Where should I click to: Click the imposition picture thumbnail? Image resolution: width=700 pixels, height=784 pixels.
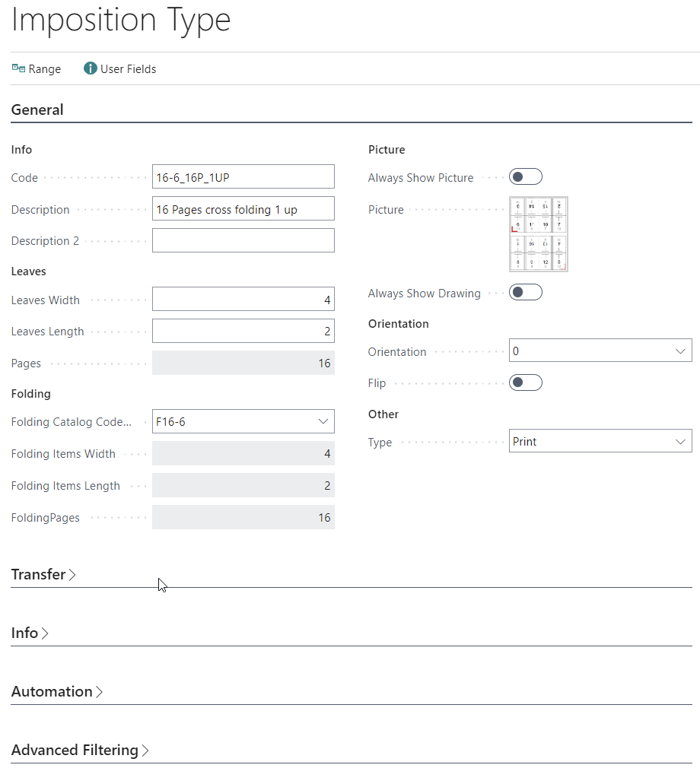point(538,234)
